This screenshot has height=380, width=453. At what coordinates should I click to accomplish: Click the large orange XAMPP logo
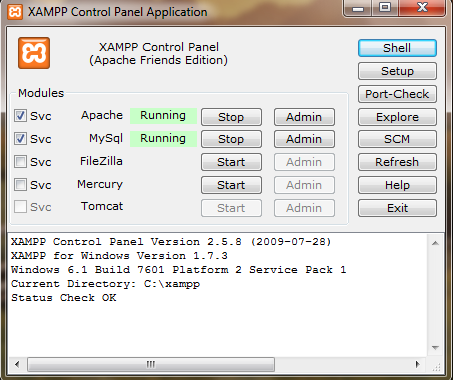(x=34, y=53)
